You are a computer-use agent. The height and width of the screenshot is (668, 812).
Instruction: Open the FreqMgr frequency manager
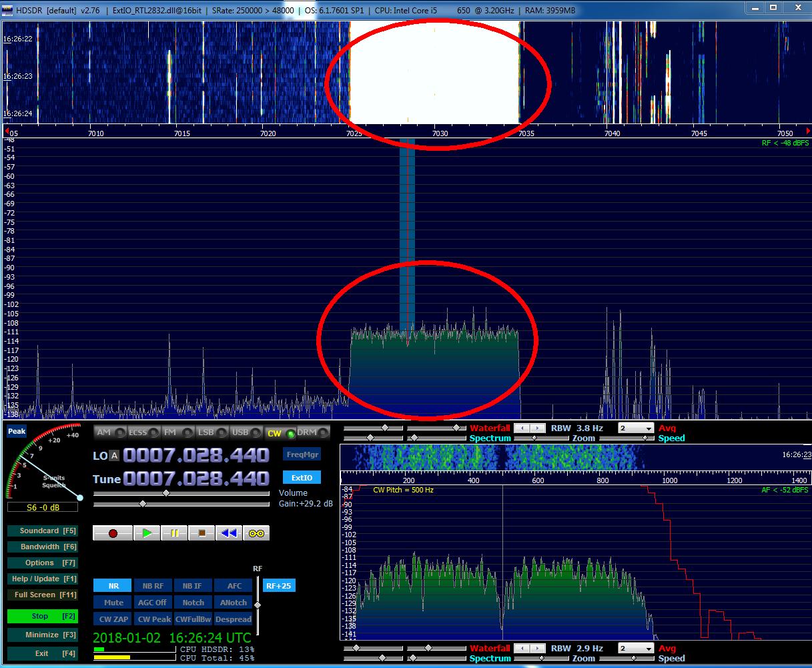click(x=302, y=454)
